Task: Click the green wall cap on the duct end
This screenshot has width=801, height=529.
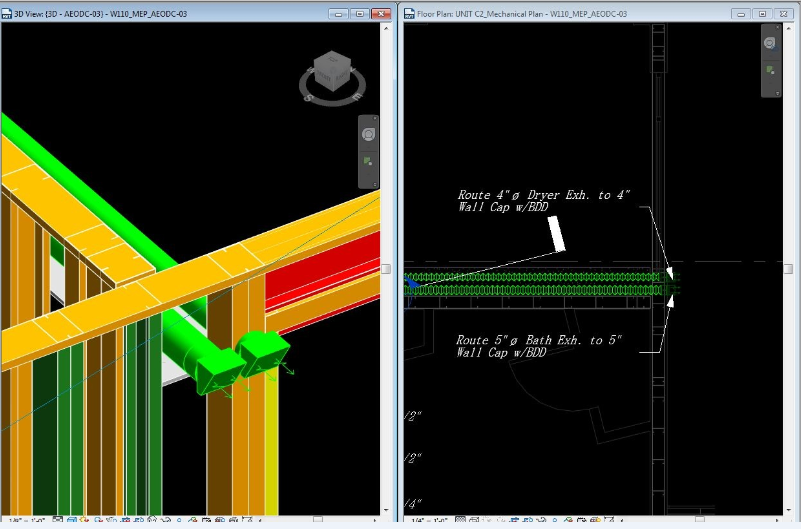Action: coord(264,352)
